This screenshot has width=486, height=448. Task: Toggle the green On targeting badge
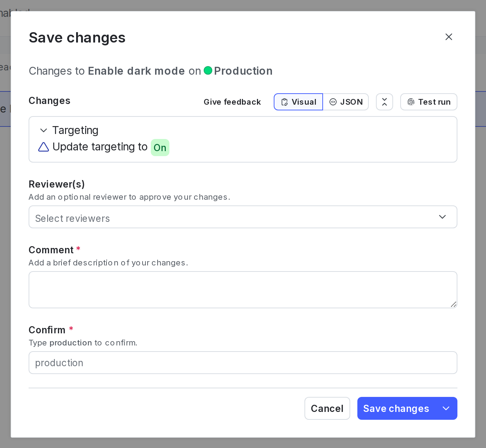click(160, 148)
